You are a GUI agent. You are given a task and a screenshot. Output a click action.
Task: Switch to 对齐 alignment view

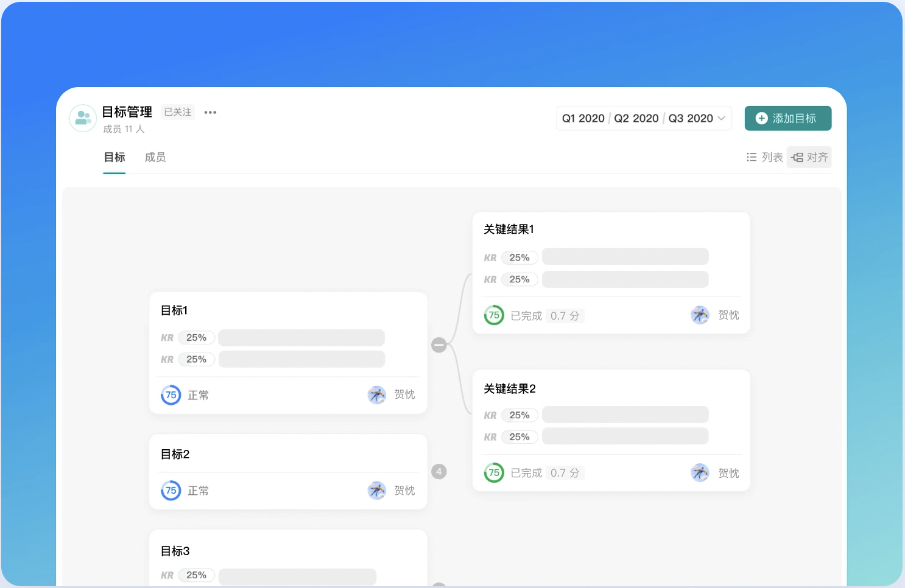809,157
